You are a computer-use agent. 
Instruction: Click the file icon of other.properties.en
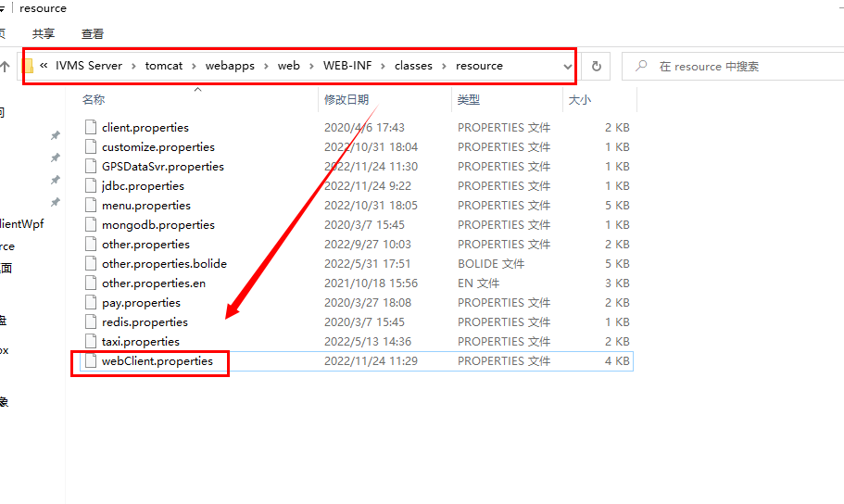pyautogui.click(x=91, y=283)
